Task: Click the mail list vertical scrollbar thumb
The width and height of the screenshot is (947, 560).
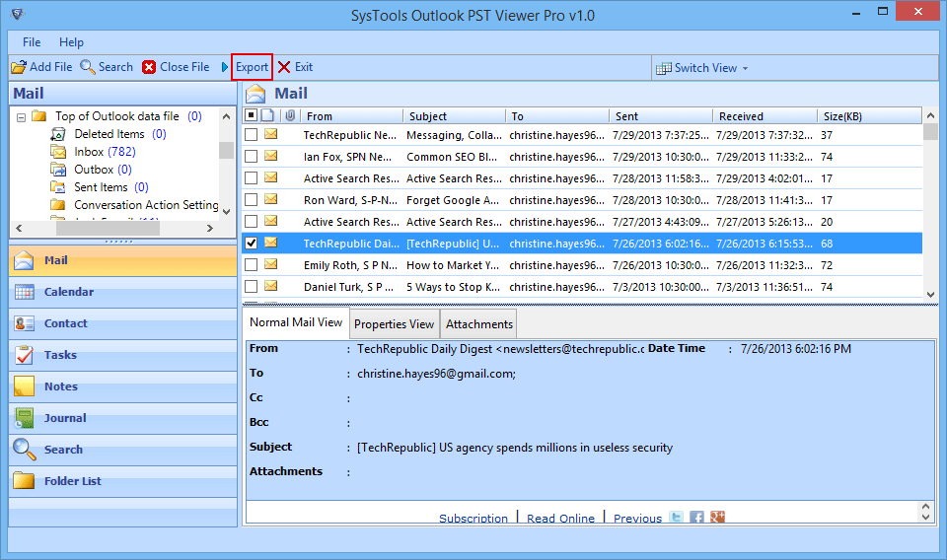Action: (x=930, y=131)
